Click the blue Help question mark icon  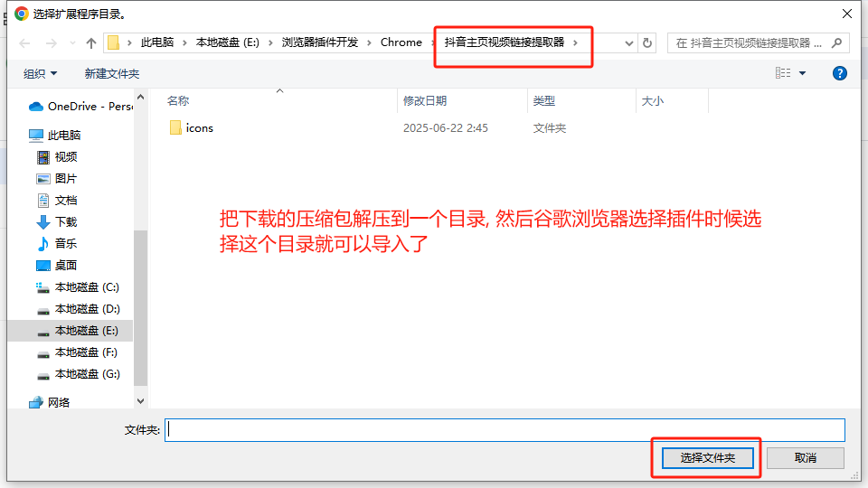click(x=839, y=73)
